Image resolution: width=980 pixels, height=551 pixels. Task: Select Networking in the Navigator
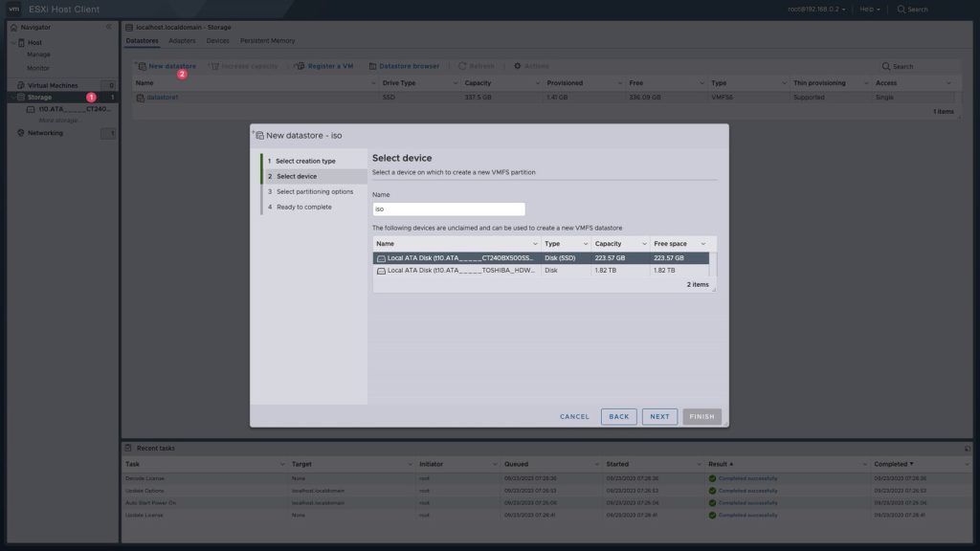tap(45, 133)
